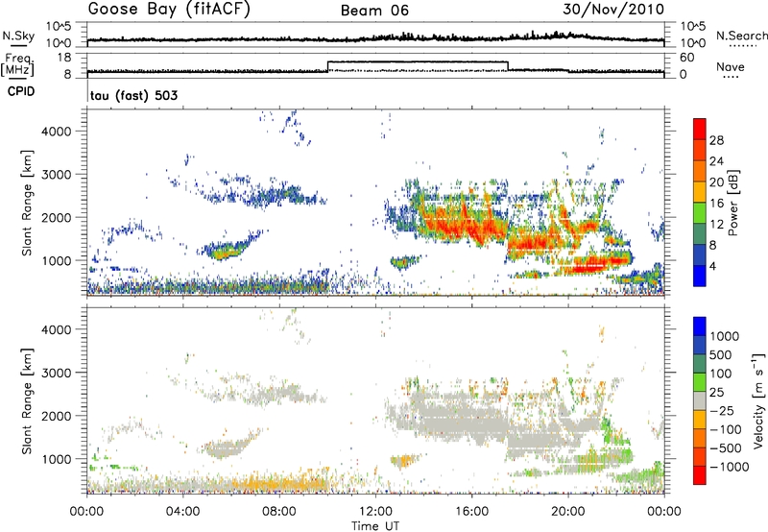This screenshot has height=532, width=768.
Task: Click the 'N.Search' legend label
Action: [742, 36]
